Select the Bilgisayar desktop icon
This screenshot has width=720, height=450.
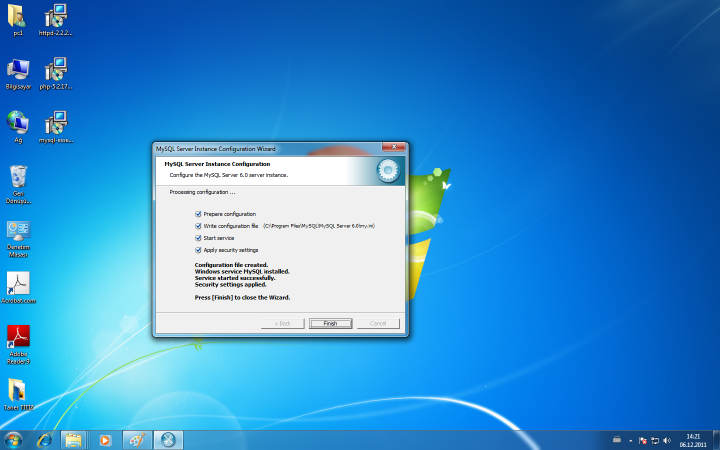(18, 70)
